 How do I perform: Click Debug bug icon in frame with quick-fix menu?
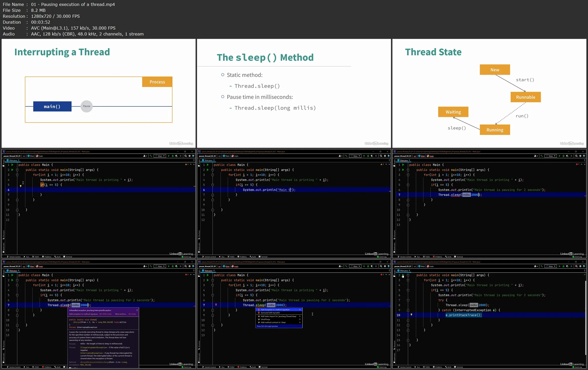pyautogui.click(x=368, y=266)
